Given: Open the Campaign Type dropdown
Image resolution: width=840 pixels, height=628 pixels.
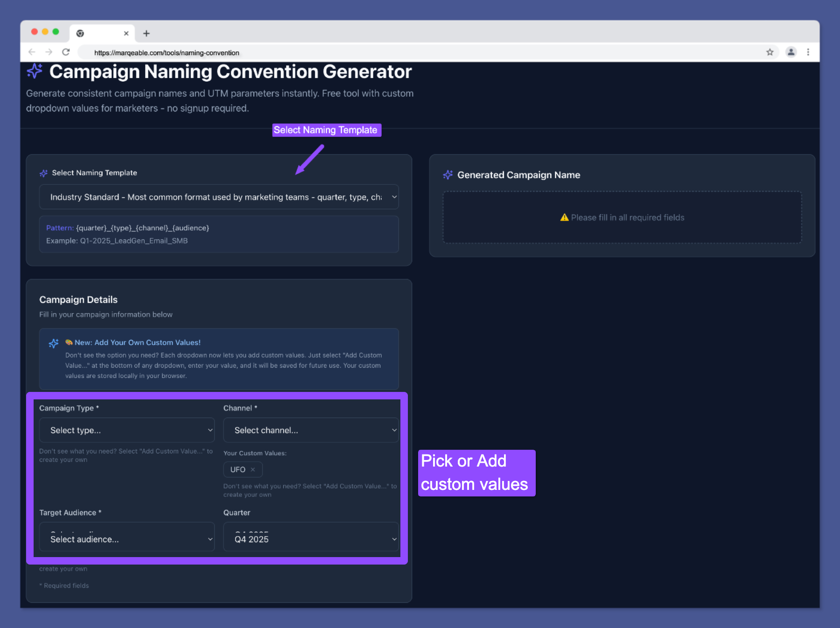Looking at the screenshot, I should point(126,430).
